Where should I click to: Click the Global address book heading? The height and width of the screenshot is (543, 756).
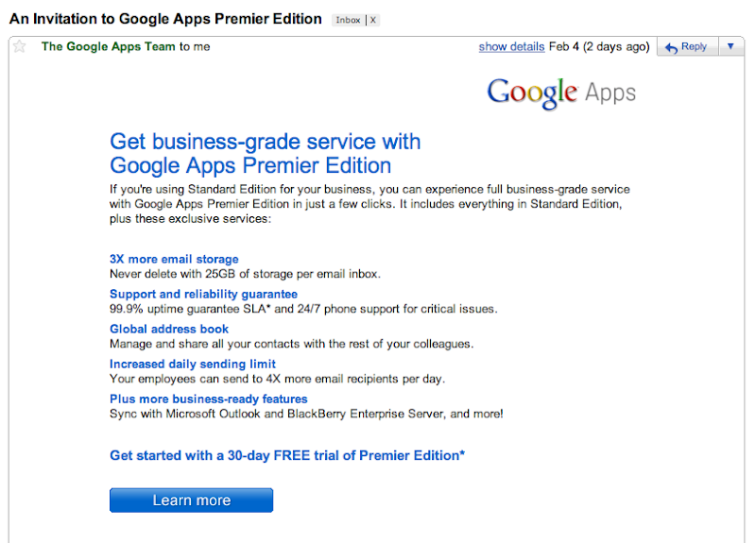coord(169,329)
